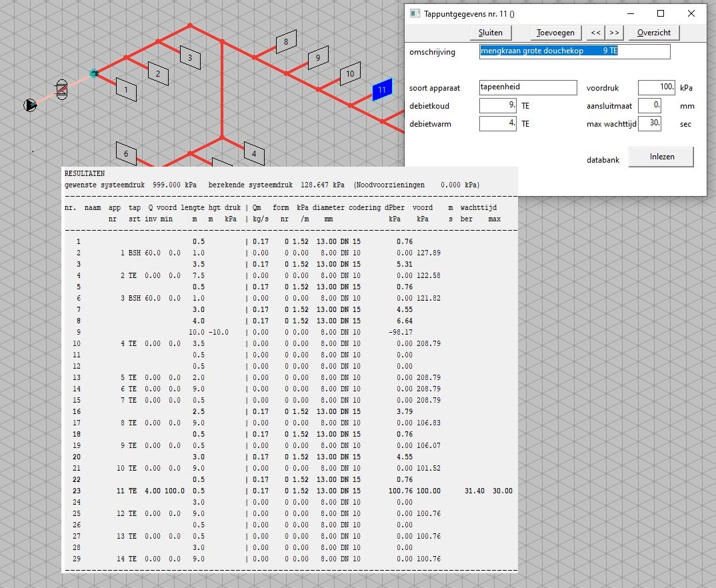The height and width of the screenshot is (588, 716).
Task: Select the highlighted blue tap point 11
Action: [x=382, y=89]
